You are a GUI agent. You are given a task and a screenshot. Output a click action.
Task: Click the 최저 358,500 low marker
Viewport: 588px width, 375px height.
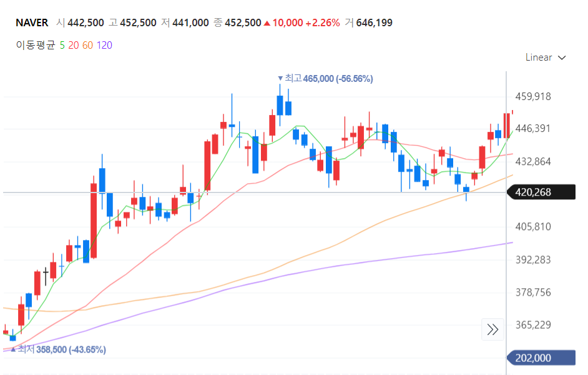[x=58, y=349]
